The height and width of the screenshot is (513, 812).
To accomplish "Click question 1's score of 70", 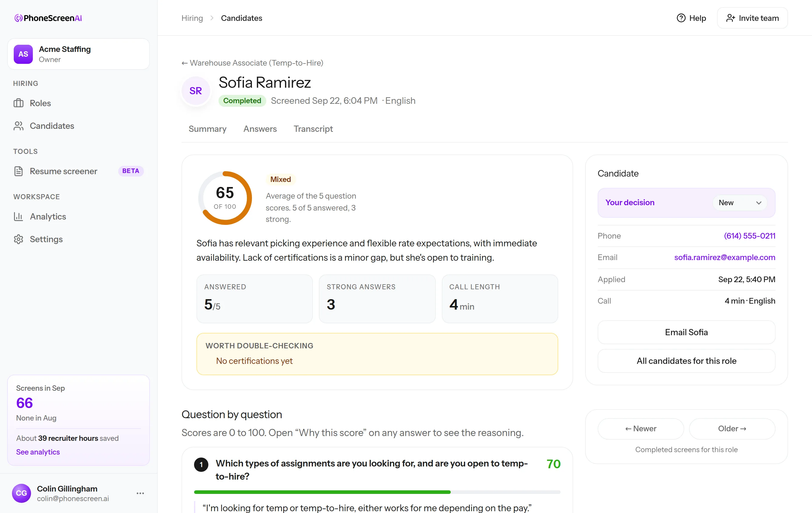I will [553, 464].
